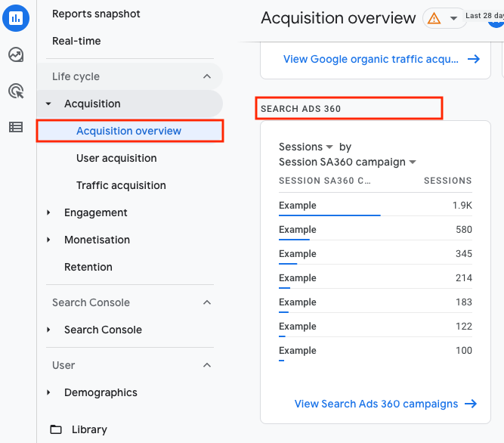Open the dropdown arrow beside warning icon
This screenshot has height=443, width=504.
tap(453, 18)
